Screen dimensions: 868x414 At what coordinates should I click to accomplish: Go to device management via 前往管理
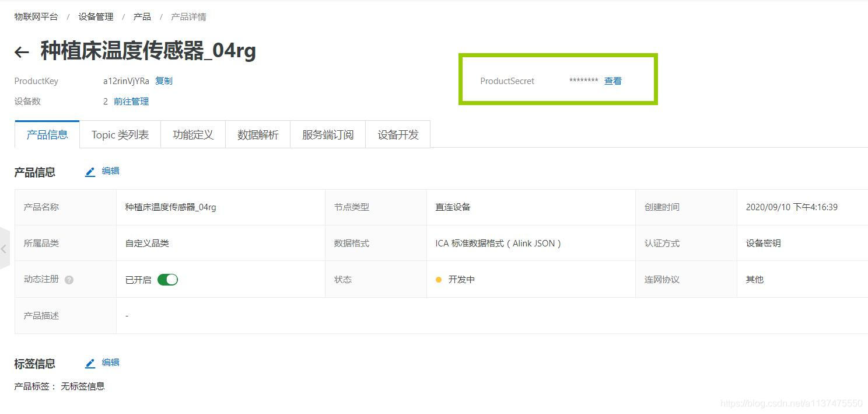pyautogui.click(x=131, y=102)
